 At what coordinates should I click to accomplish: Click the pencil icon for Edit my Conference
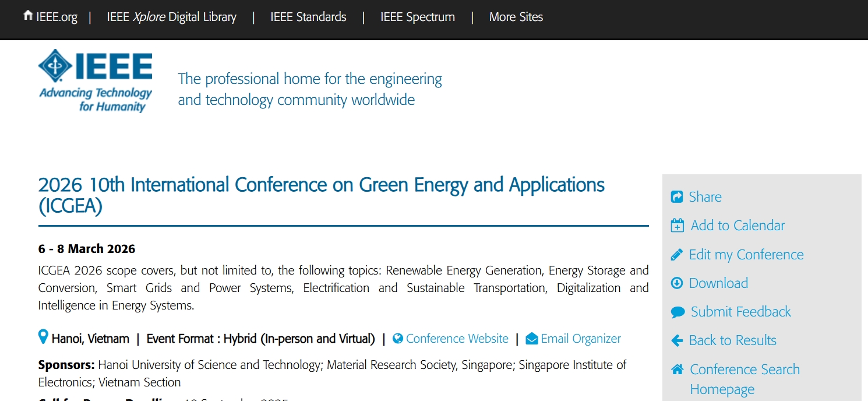[x=677, y=255]
